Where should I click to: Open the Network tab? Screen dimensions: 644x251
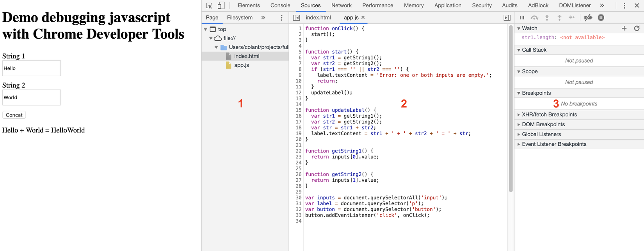click(341, 5)
